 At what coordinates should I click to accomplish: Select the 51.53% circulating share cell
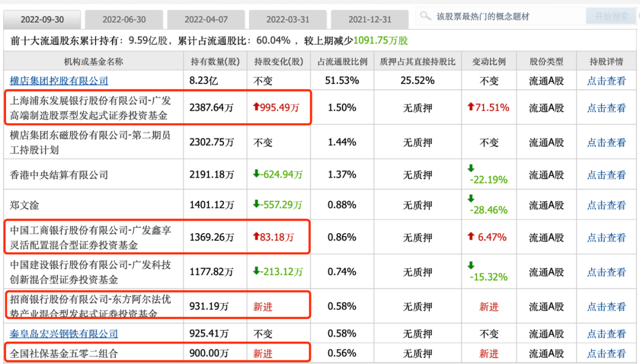342,80
